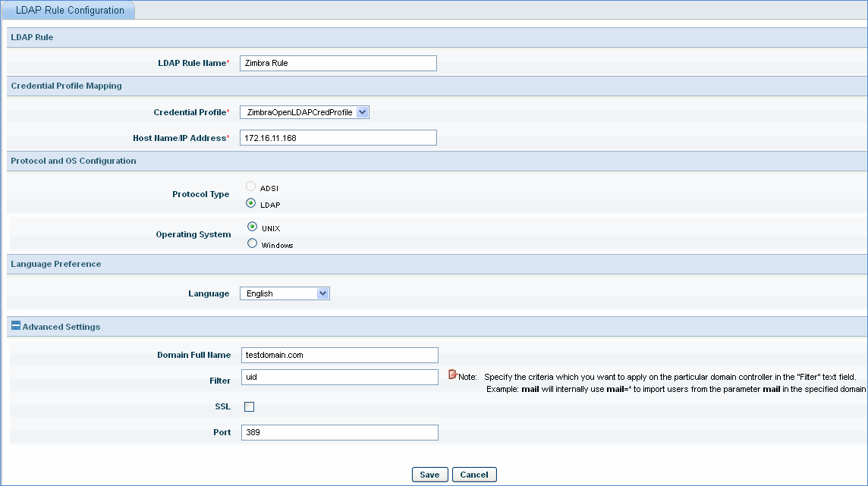868x486 pixels.
Task: Focus the Host Name/IP Address field
Action: [x=338, y=137]
